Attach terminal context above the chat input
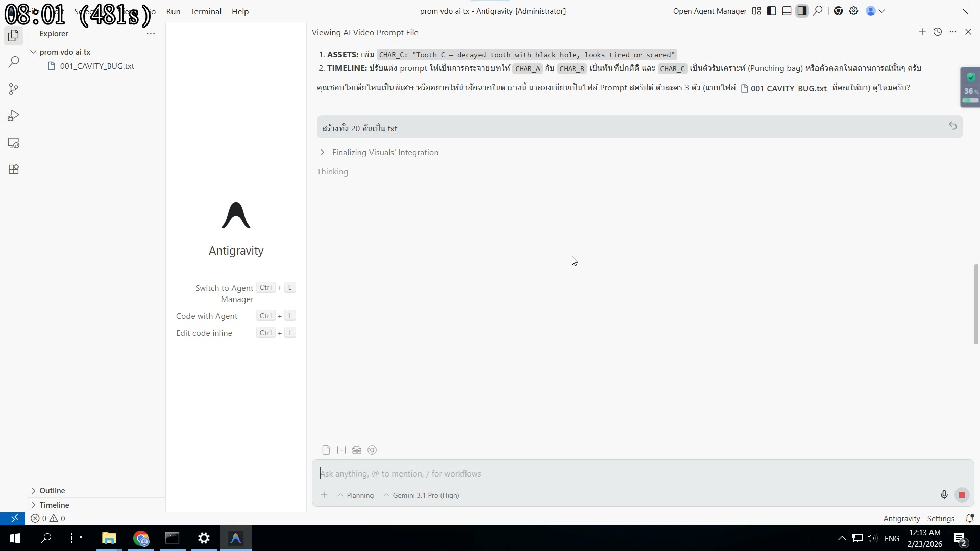 (x=341, y=450)
